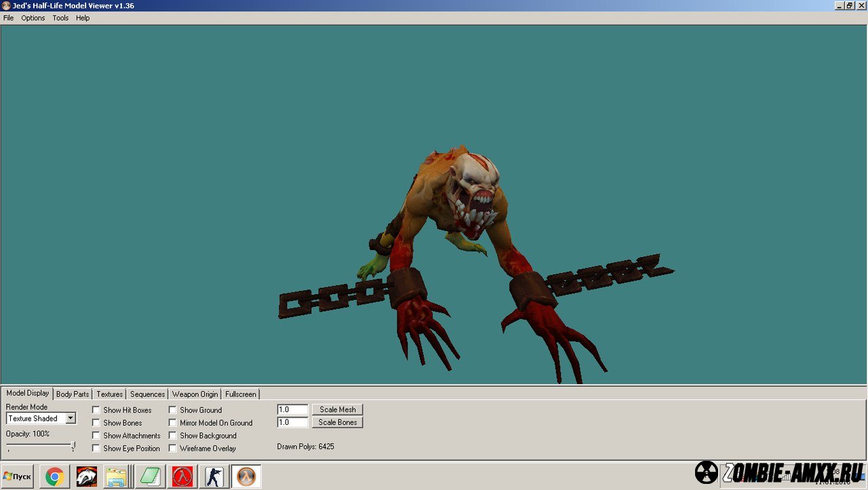Image resolution: width=868 pixels, height=490 pixels.
Task: Switch to the Body Parts tab
Action: [x=73, y=394]
